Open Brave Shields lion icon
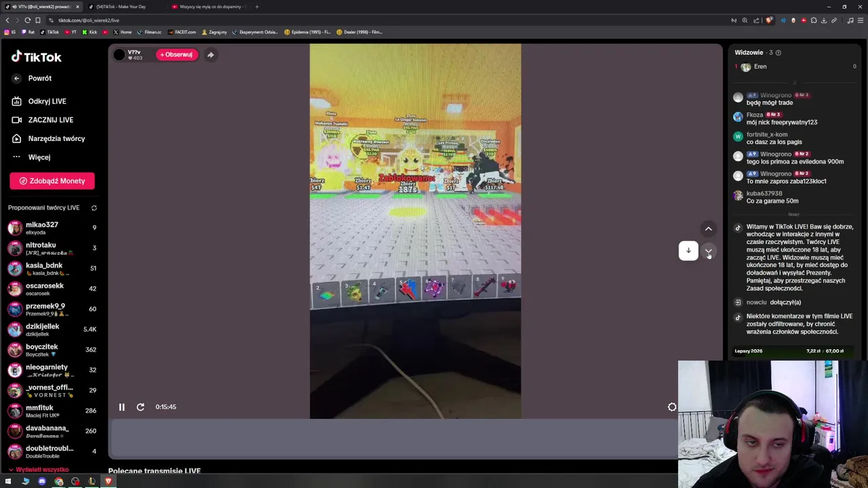This screenshot has height=488, width=868. click(768, 20)
